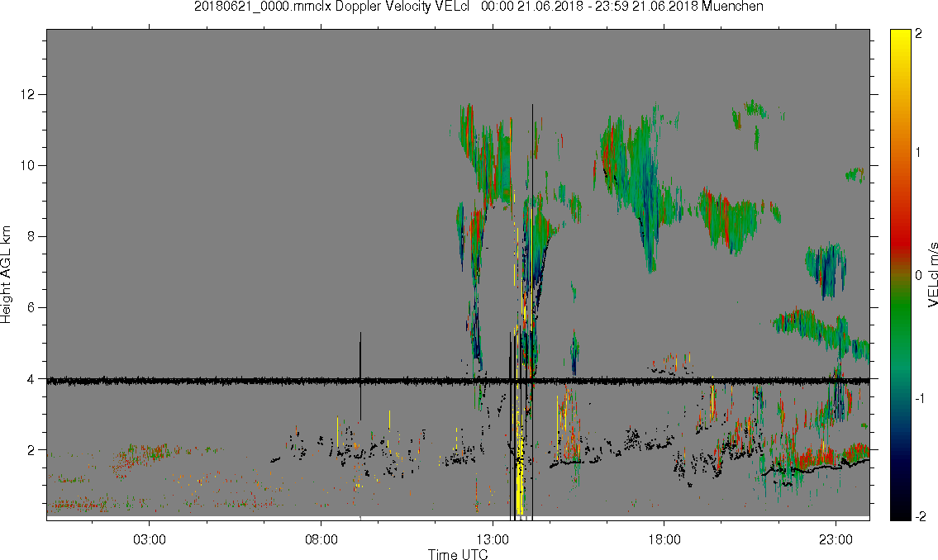Image resolution: width=938 pixels, height=560 pixels.
Task: Click the black bottom of the colorbar
Action: (x=900, y=511)
